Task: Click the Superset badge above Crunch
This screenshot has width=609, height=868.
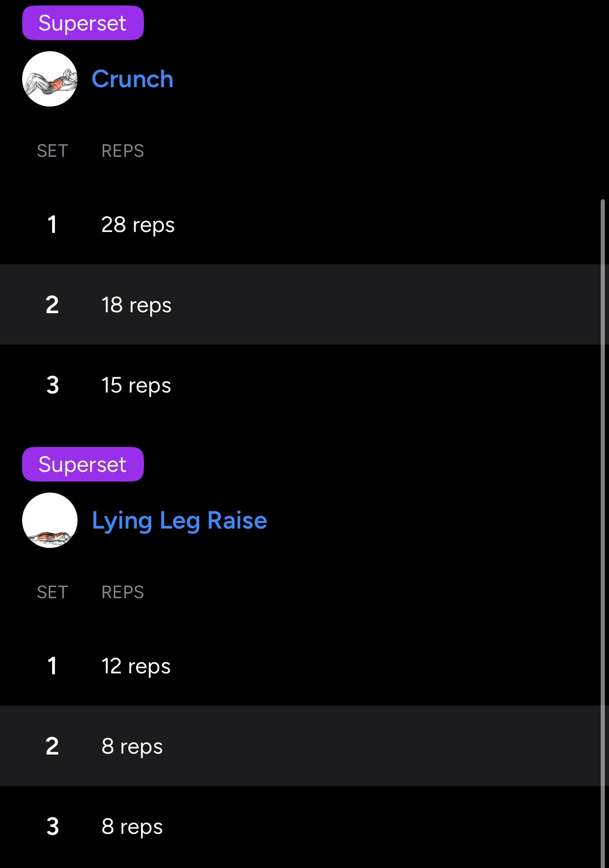Action: point(83,23)
